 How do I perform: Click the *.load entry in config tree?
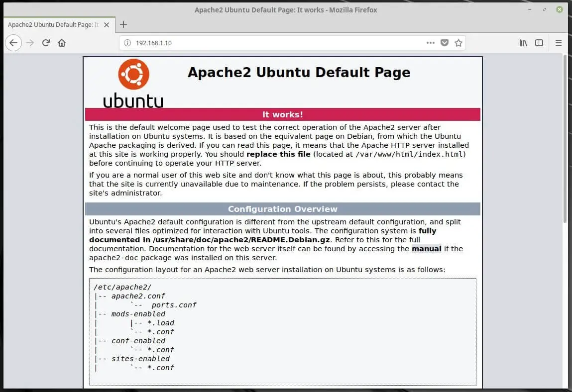[161, 323]
